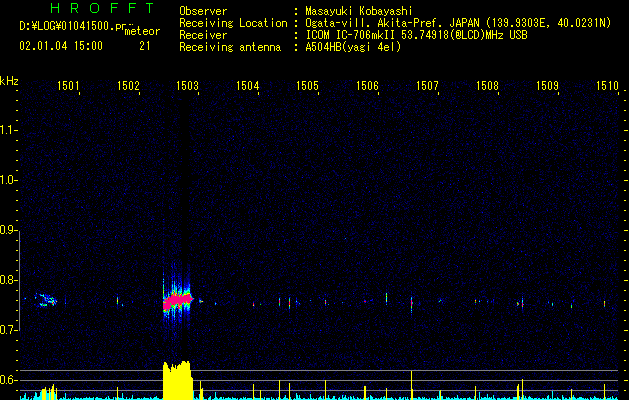
Task: Click the 1504 time axis marker
Action: point(248,85)
